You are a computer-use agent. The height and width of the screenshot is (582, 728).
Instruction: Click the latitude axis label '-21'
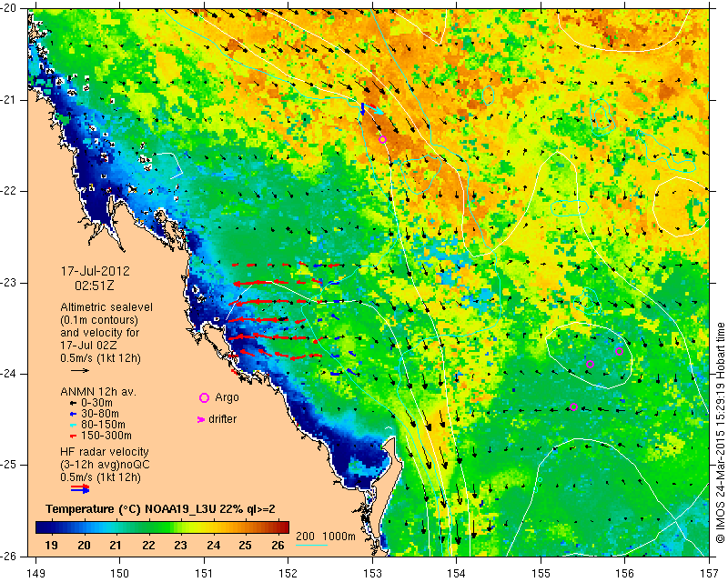pos(8,100)
